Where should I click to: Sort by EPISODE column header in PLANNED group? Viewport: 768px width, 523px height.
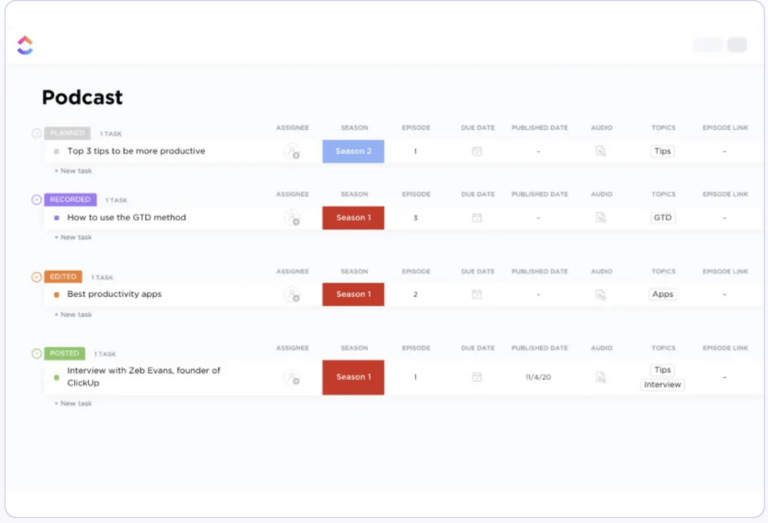point(416,128)
